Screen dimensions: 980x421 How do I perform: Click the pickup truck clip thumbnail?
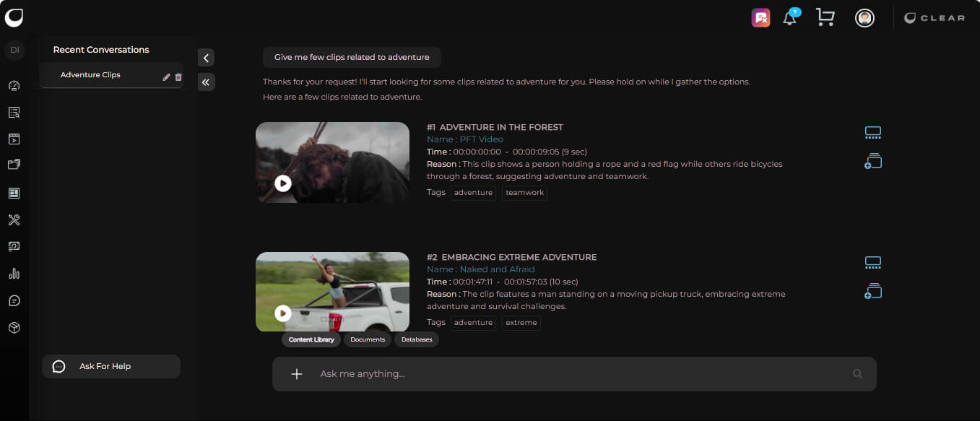pos(332,292)
